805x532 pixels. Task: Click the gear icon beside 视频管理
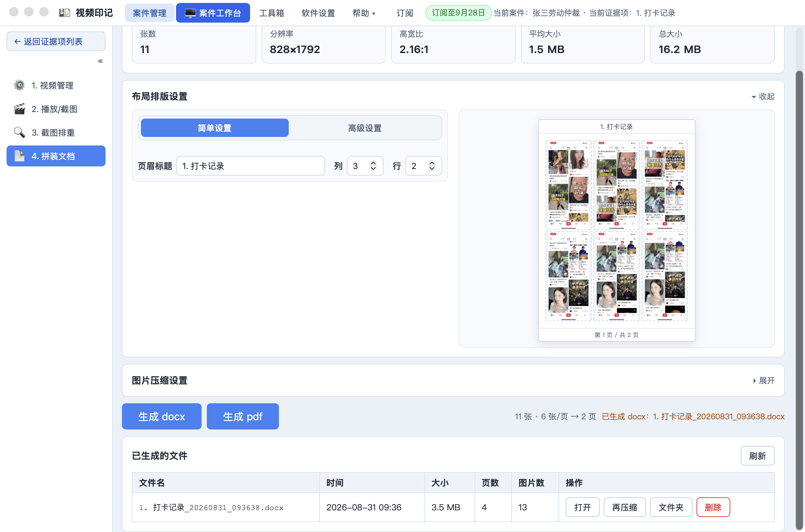[x=19, y=85]
